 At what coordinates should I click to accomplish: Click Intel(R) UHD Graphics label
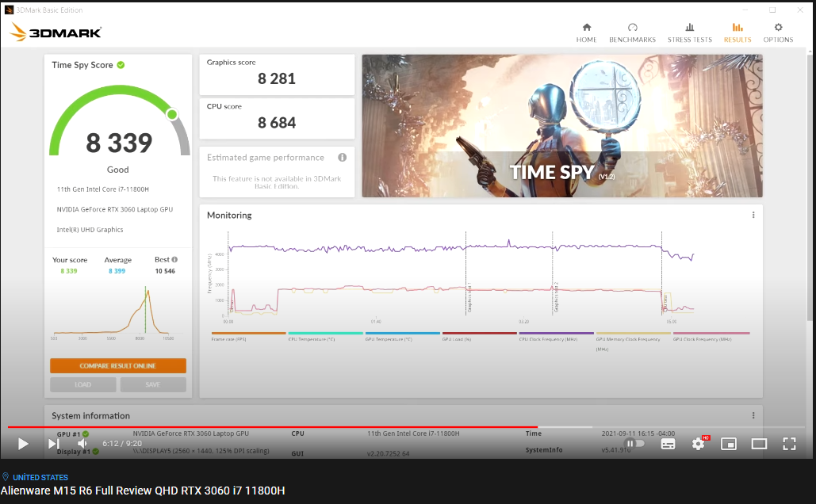pyautogui.click(x=90, y=230)
